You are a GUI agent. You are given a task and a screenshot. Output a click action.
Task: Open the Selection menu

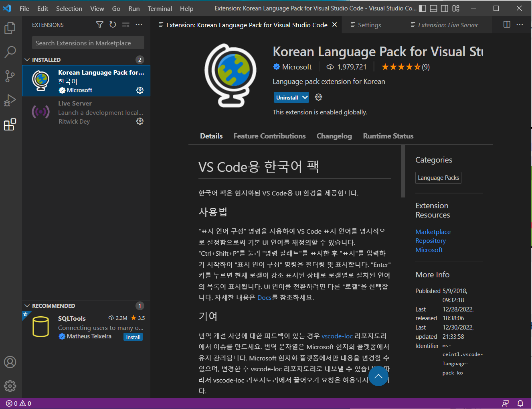(x=69, y=8)
